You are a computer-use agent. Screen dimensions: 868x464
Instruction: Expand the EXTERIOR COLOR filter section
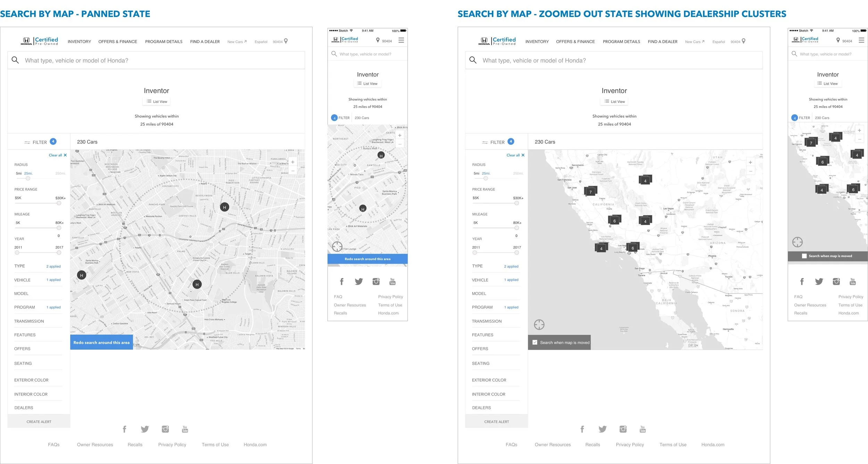tap(31, 380)
